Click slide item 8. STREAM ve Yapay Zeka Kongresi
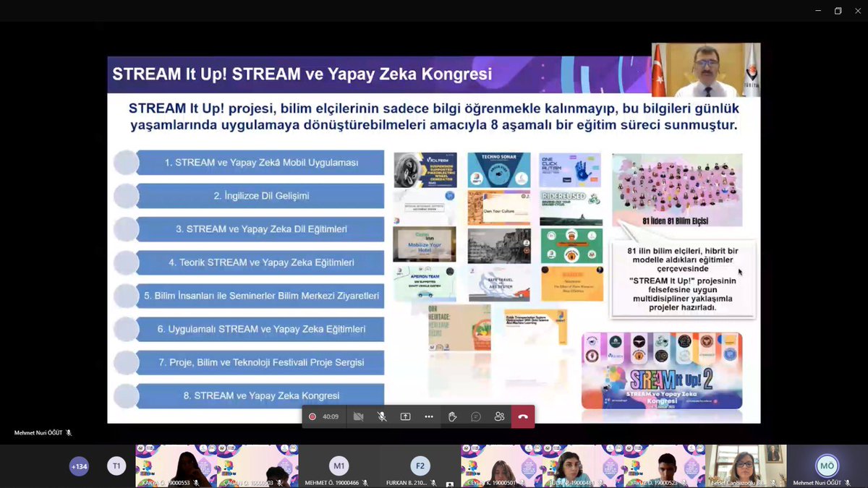 [261, 395]
